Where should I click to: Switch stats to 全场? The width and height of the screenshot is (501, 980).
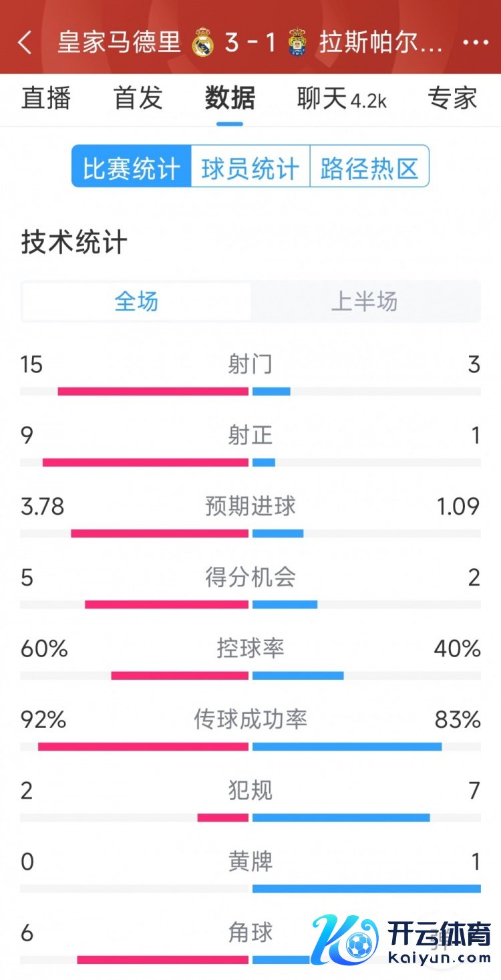coord(137,301)
